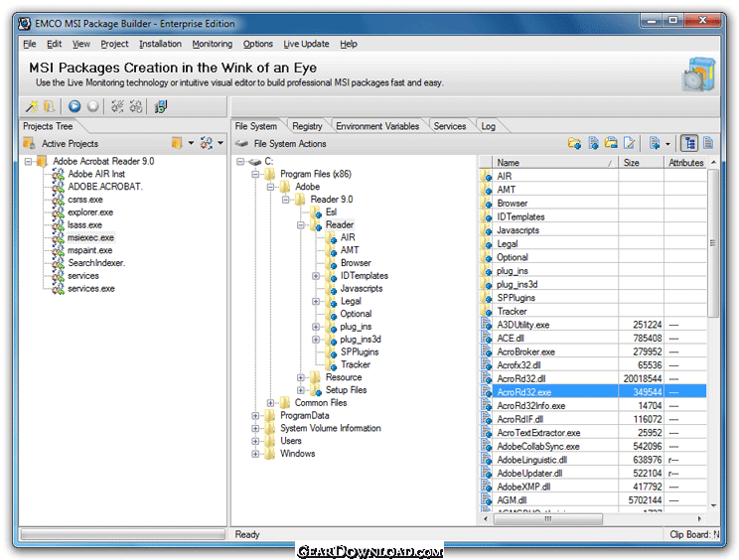Click the first gears monitoring-filter toolbar icon
This screenshot has width=739, height=560.
coord(117,107)
